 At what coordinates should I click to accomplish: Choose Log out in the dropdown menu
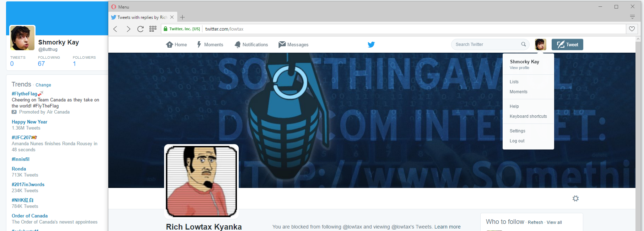[517, 141]
